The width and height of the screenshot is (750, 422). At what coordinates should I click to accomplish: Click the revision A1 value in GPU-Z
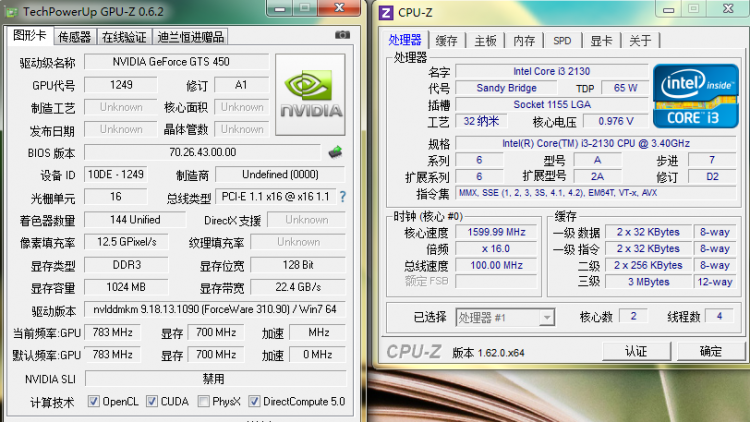241,85
